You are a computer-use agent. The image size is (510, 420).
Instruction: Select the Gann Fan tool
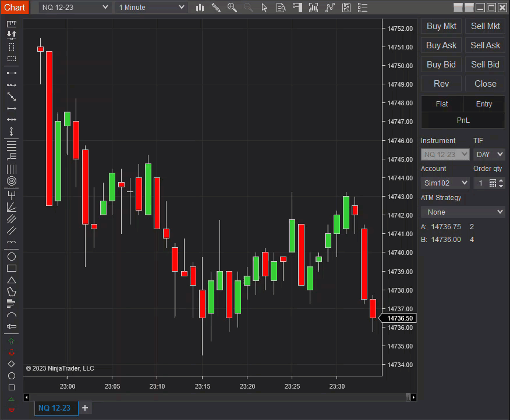(x=12, y=207)
